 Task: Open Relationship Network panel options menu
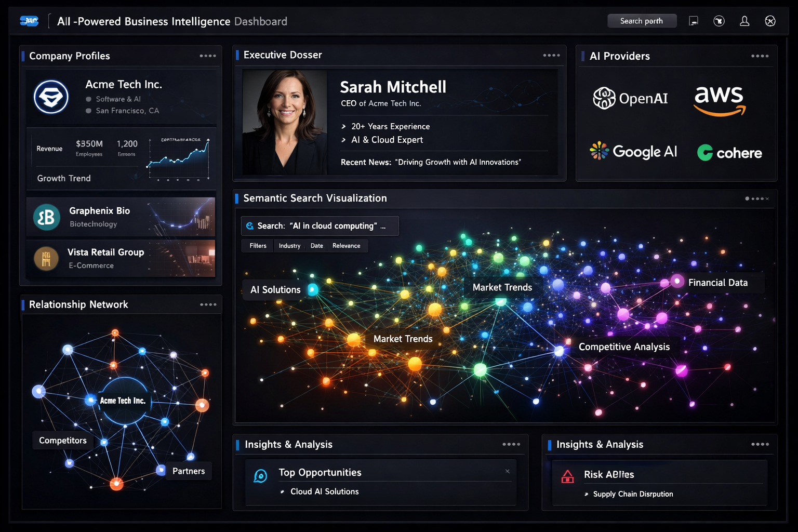click(208, 304)
